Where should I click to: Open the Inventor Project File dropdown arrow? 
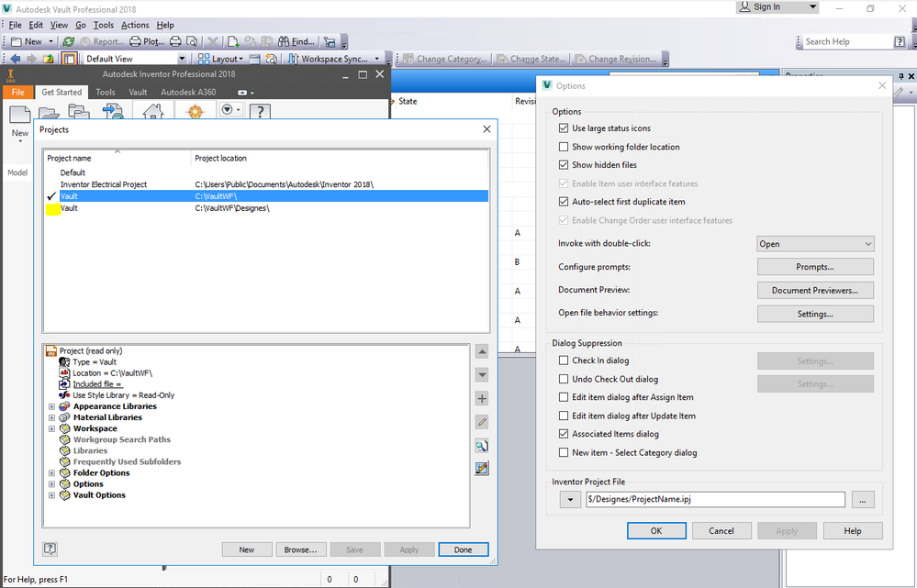[570, 500]
